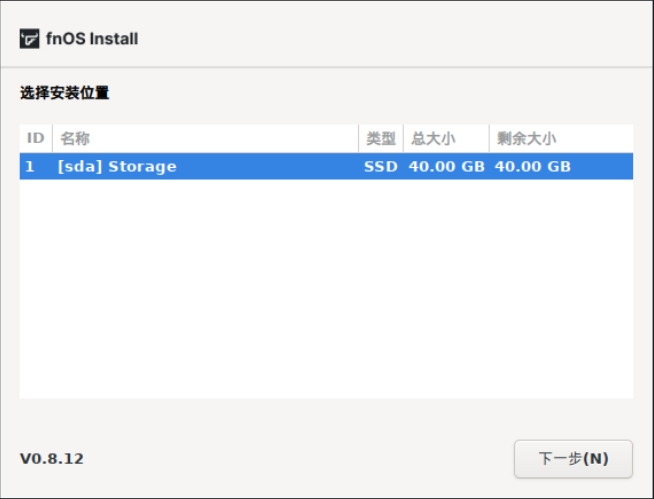Click the 选择安装位置 heading
This screenshot has height=499, width=654.
pyautogui.click(x=65, y=93)
